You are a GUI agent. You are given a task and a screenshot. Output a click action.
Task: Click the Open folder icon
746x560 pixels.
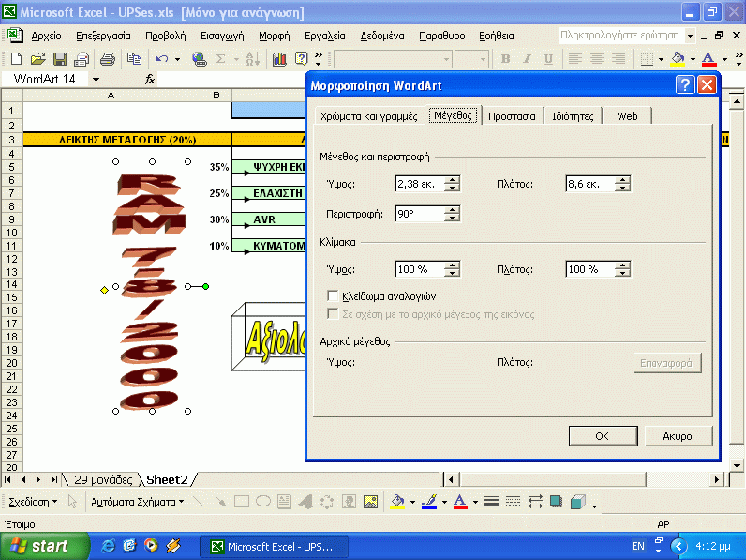click(x=38, y=59)
